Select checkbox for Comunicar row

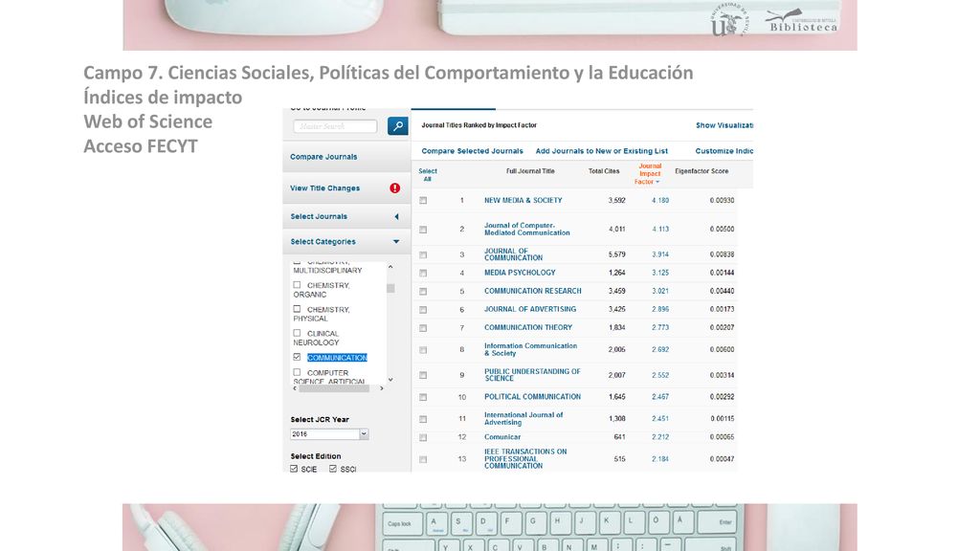[423, 438]
